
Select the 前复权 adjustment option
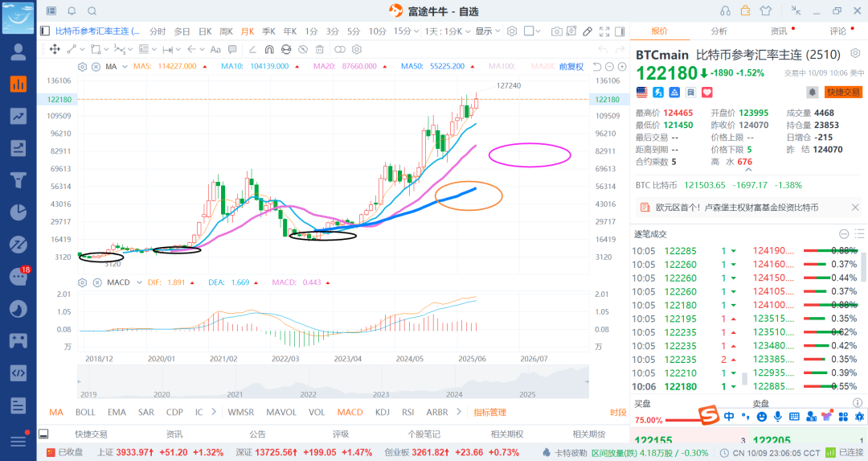pyautogui.click(x=571, y=67)
